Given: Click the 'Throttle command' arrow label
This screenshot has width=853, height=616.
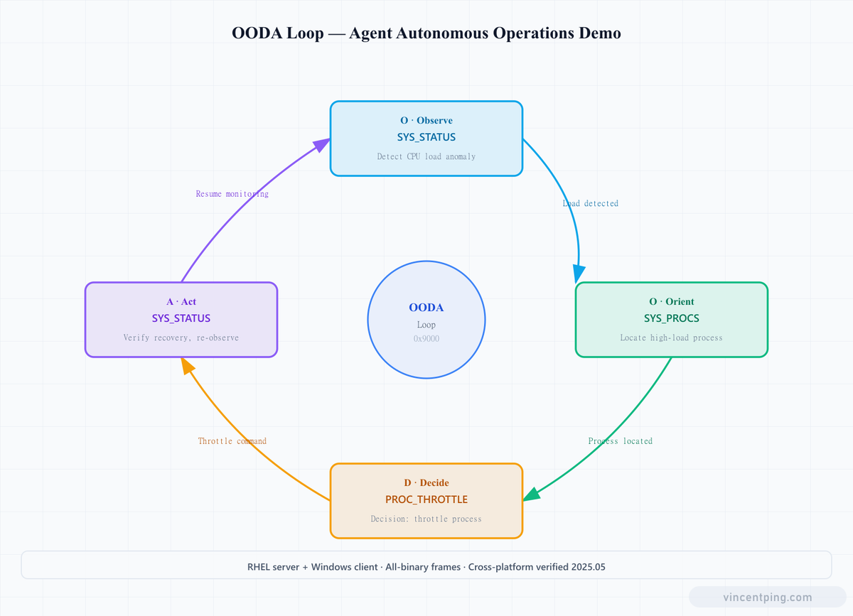Looking at the screenshot, I should [232, 441].
